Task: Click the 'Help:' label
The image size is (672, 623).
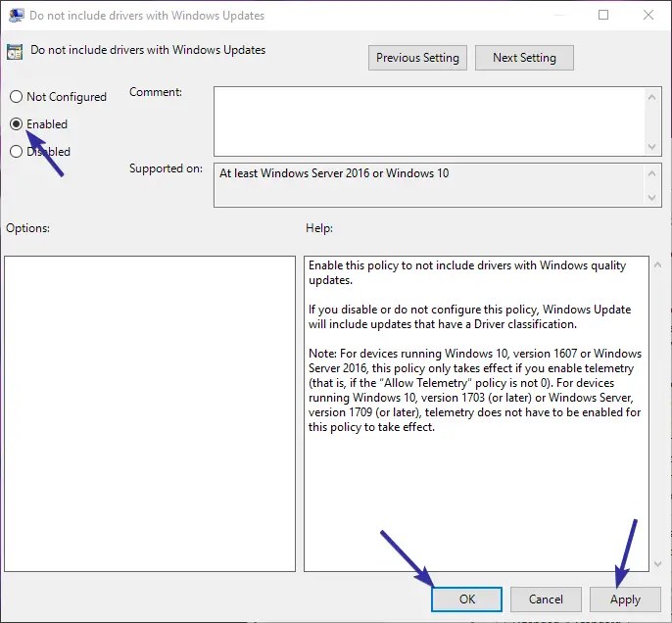Action: pos(319,228)
